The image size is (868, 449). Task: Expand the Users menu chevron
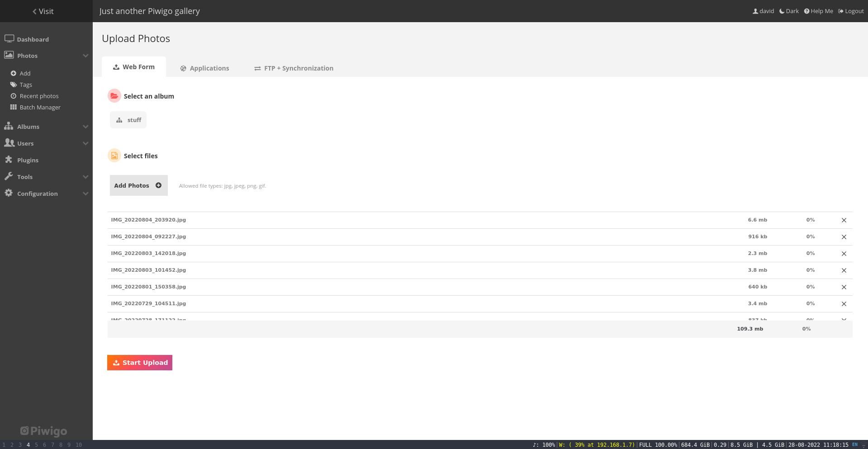point(85,143)
